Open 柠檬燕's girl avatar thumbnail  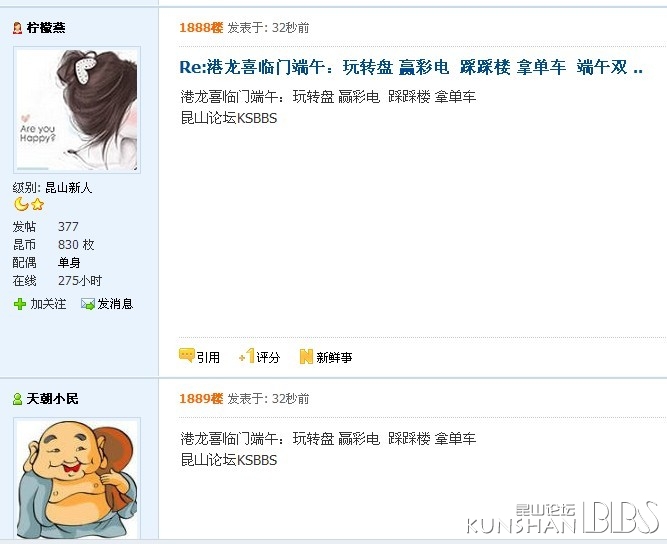77,110
